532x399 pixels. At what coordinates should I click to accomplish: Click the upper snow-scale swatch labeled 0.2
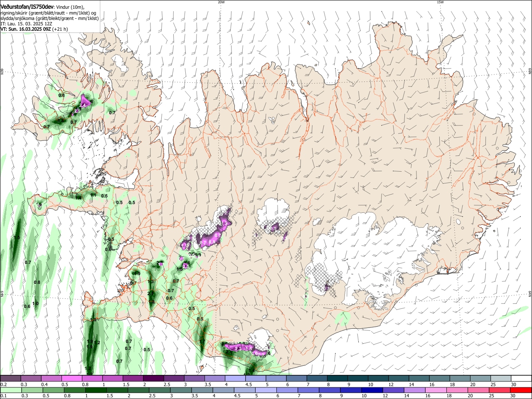point(10,378)
